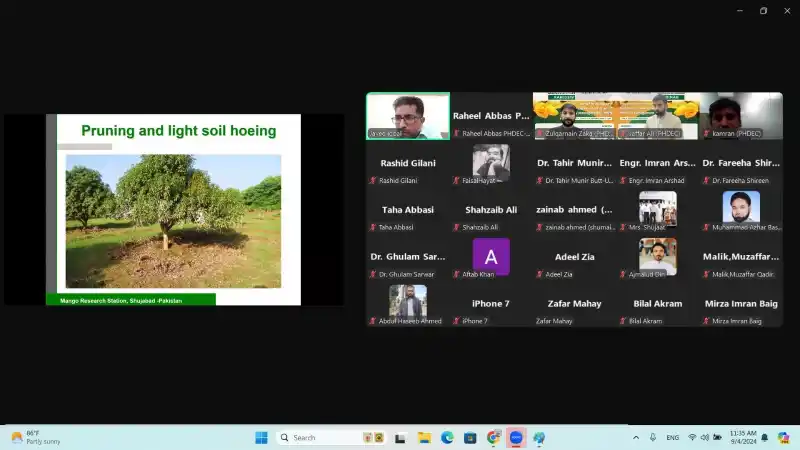Open Microsoft Store from the taskbar
Viewport: 800px width, 450px height.
point(470,437)
